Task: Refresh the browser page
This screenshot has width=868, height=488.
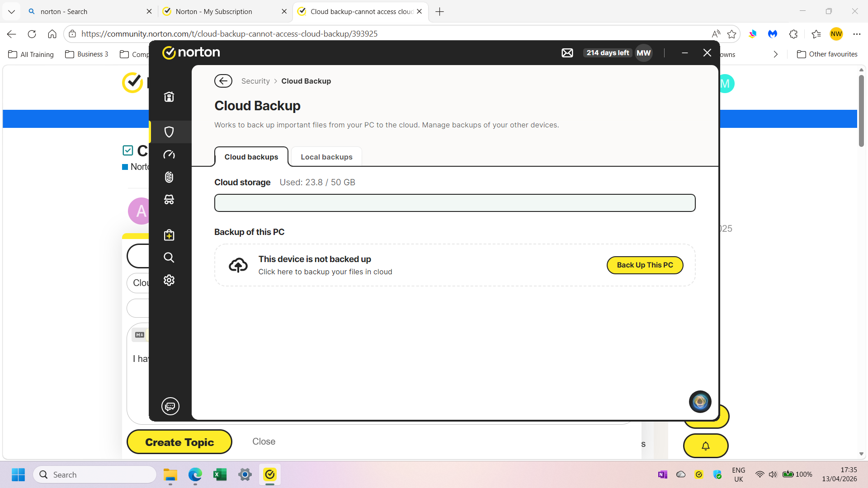Action: tap(32, 34)
